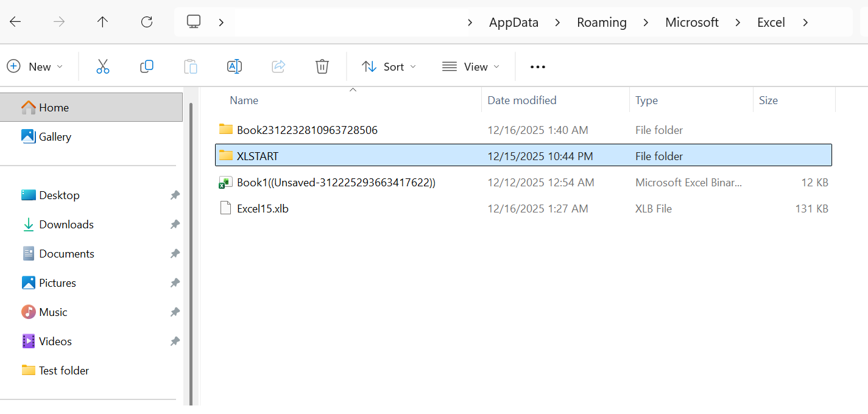This screenshot has height=414, width=868.
Task: Open Downloads in the navigation pane
Action: pyautogui.click(x=66, y=225)
